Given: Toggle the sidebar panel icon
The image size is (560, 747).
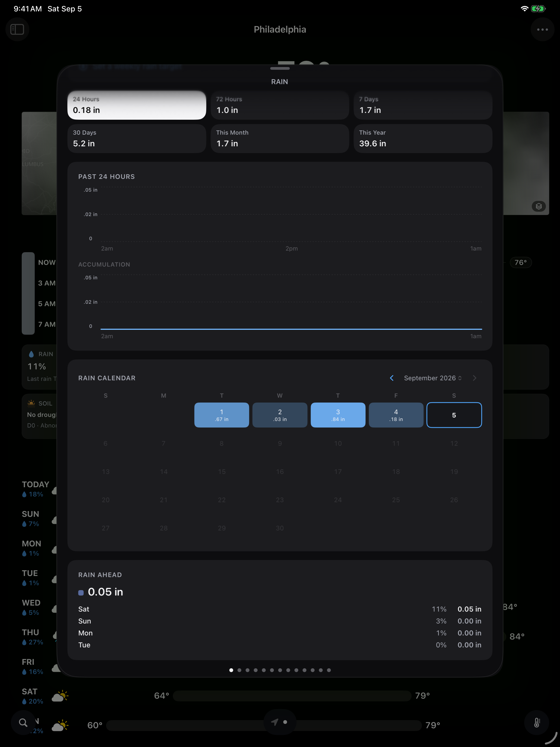Looking at the screenshot, I should 17,29.
